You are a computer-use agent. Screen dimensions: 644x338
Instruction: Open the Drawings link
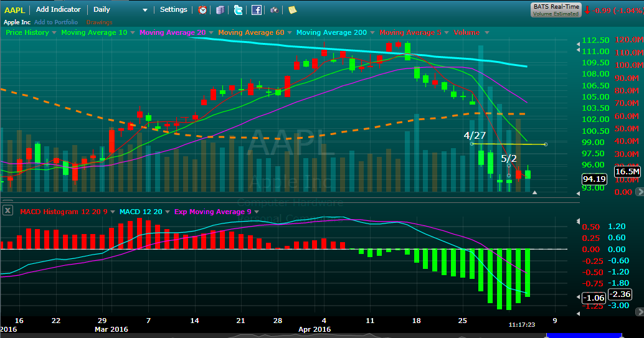(x=99, y=22)
